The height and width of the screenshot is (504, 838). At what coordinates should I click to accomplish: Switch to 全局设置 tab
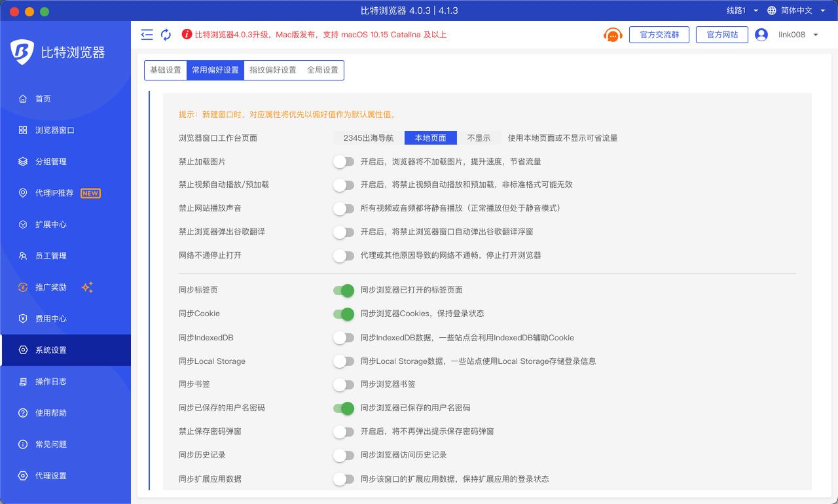(323, 70)
